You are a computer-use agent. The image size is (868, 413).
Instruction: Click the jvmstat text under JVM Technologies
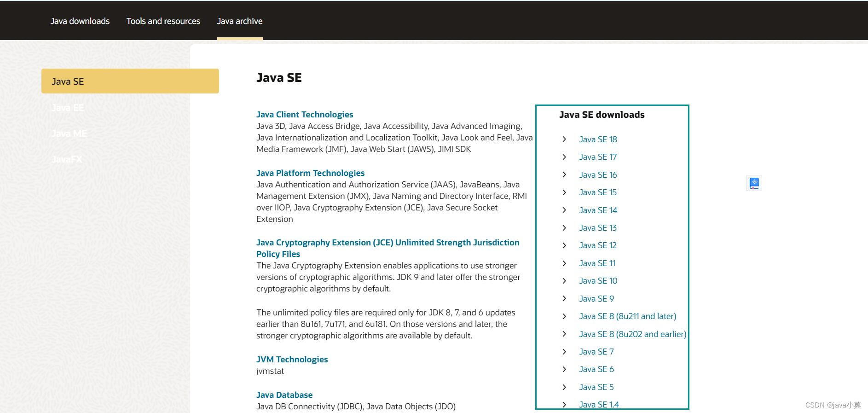coord(270,371)
